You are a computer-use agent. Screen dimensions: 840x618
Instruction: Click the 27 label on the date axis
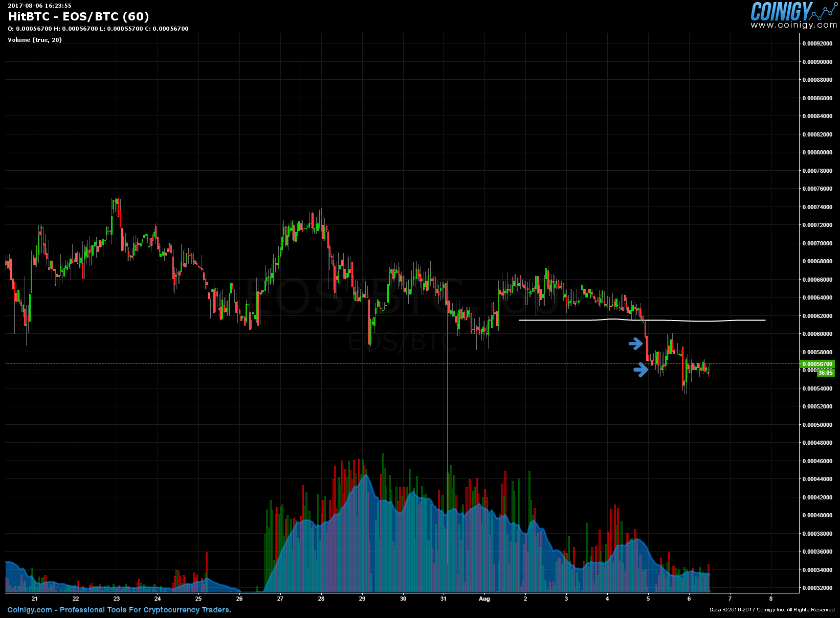(280, 599)
